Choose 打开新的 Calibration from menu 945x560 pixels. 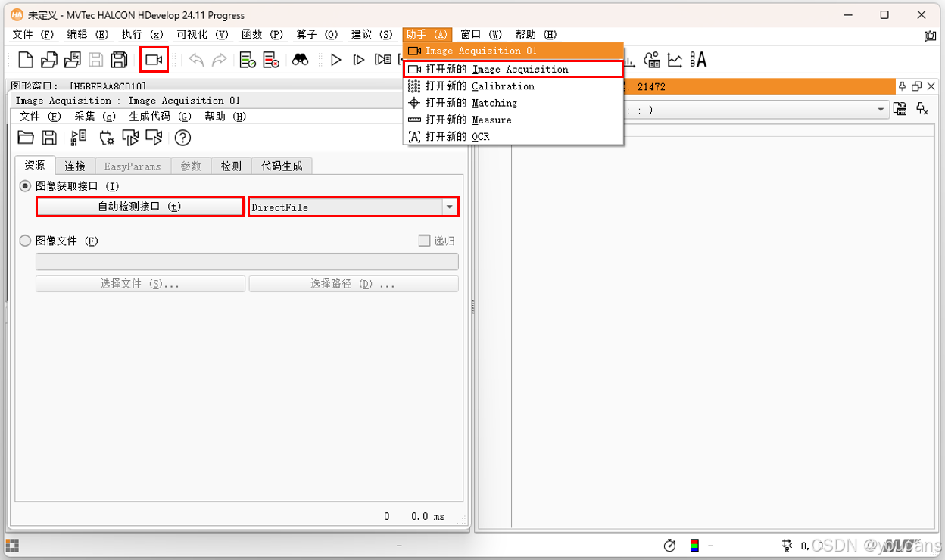[x=513, y=86]
